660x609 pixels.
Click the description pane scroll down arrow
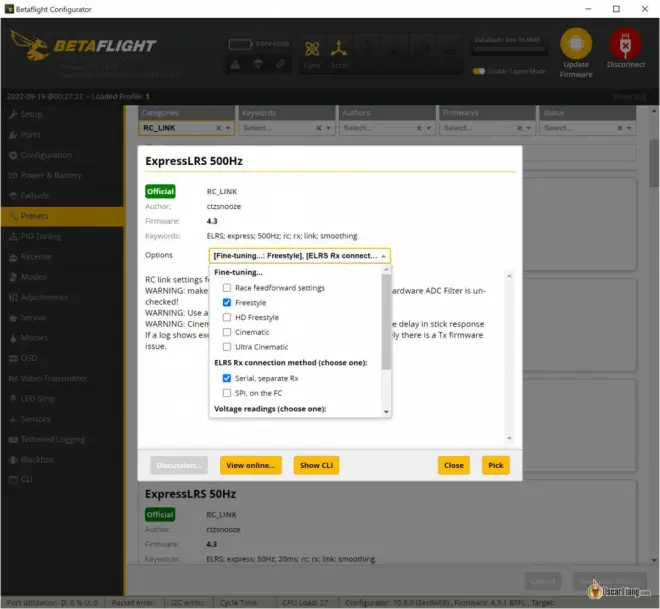509,438
